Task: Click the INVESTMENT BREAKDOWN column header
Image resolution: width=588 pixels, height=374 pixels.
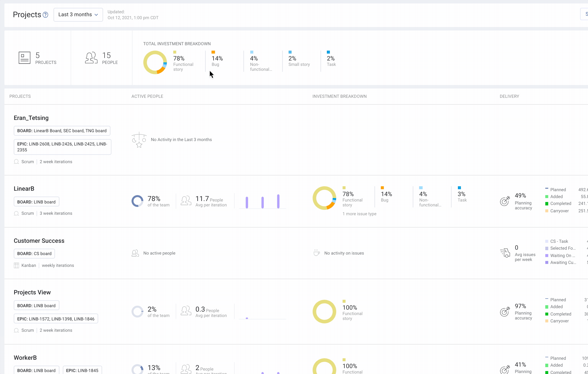Action: [339, 96]
